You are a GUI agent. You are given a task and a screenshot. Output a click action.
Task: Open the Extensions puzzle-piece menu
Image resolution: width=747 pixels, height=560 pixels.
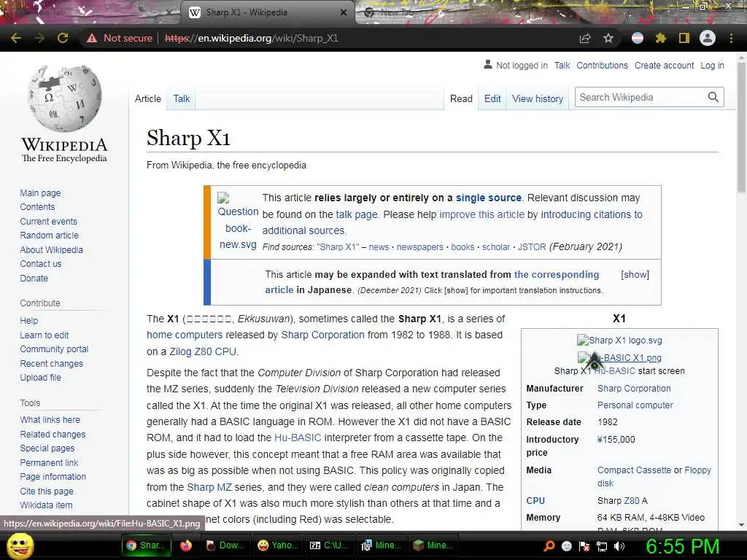[x=661, y=38]
